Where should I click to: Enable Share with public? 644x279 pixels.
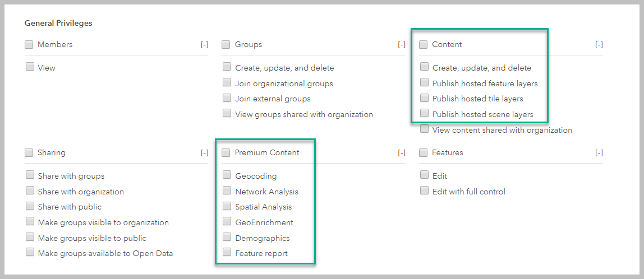(30, 206)
